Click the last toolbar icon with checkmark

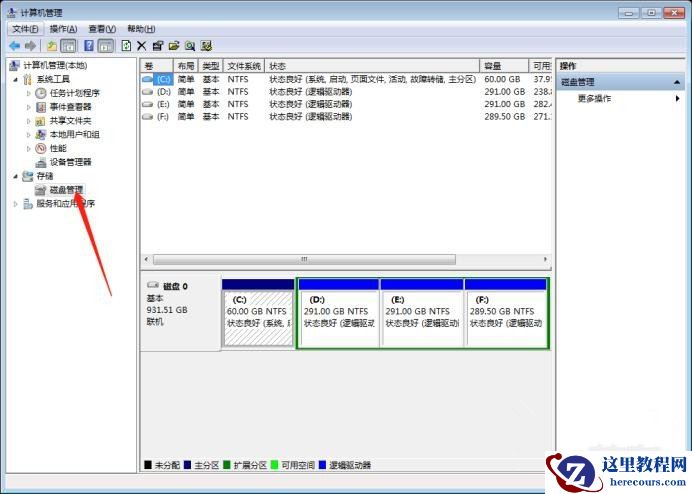click(206, 45)
